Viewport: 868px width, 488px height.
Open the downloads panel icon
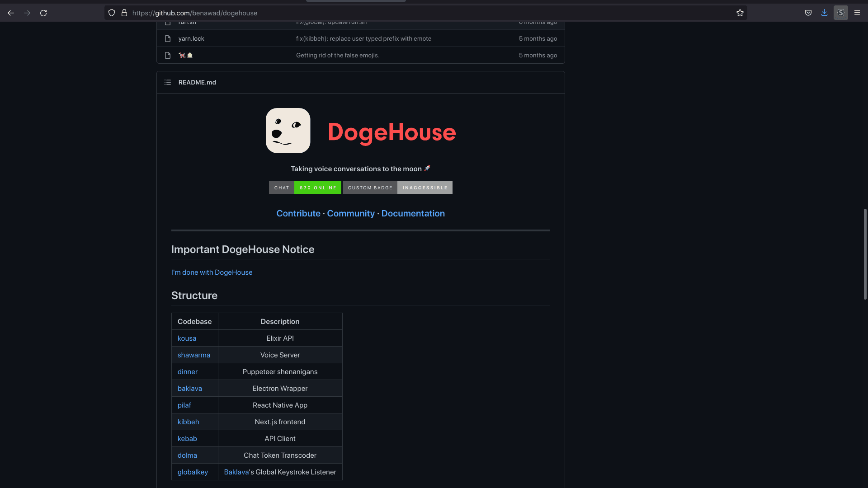point(824,13)
